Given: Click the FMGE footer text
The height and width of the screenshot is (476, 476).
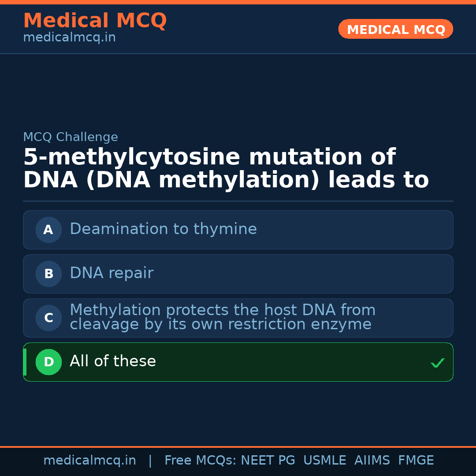Looking at the screenshot, I should pyautogui.click(x=416, y=461).
